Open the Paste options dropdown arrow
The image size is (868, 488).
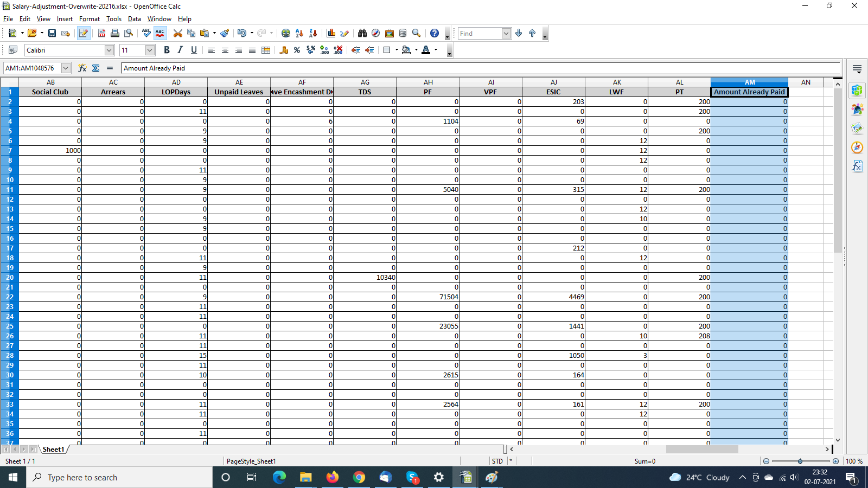tap(214, 33)
